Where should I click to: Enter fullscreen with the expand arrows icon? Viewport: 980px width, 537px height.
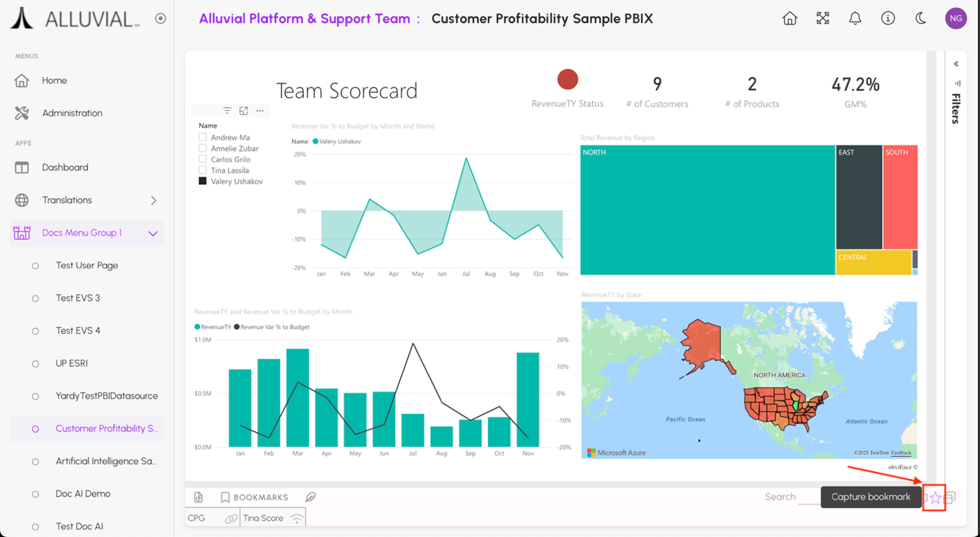[822, 18]
